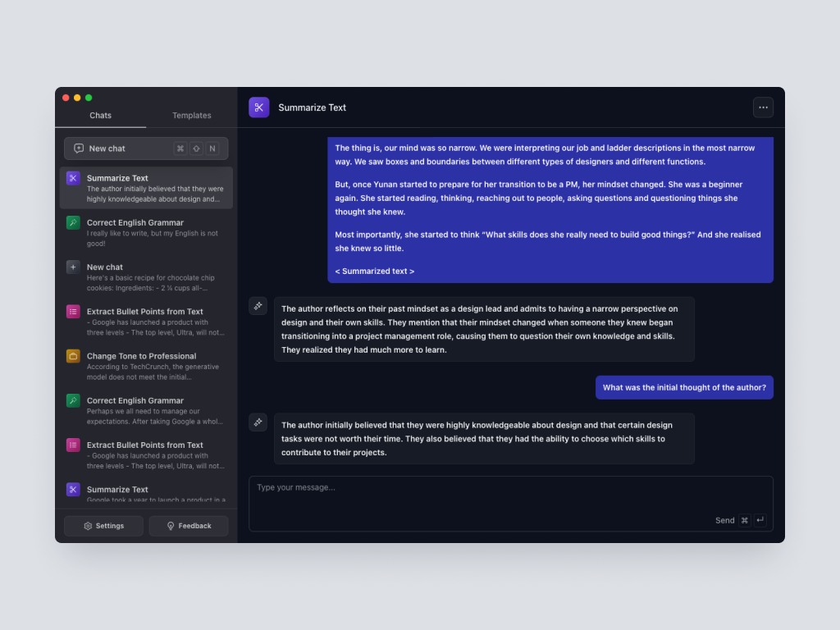The width and height of the screenshot is (840, 630).
Task: Open the Settings panel
Action: (x=103, y=526)
